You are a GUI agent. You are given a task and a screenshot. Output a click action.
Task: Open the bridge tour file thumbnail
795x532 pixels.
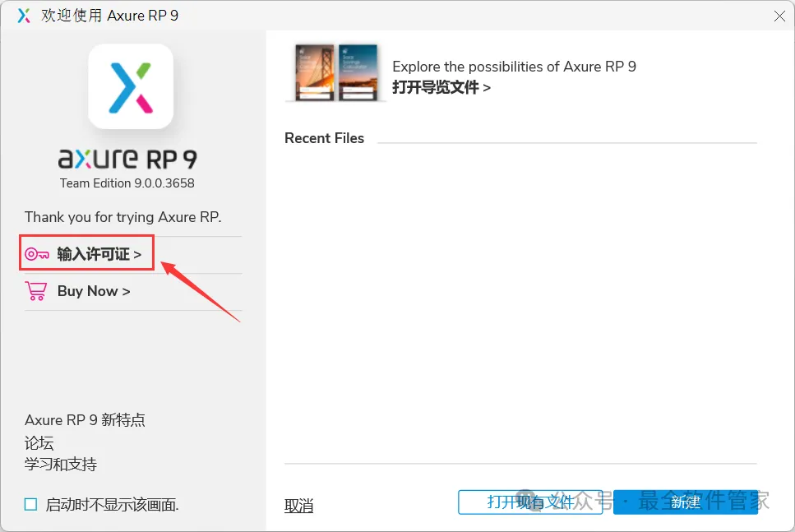coord(315,72)
